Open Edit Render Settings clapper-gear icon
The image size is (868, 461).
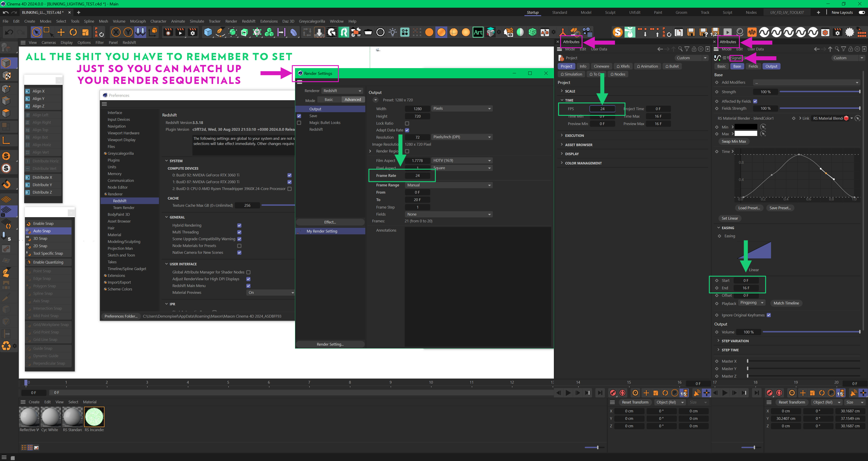pyautogui.click(x=193, y=32)
